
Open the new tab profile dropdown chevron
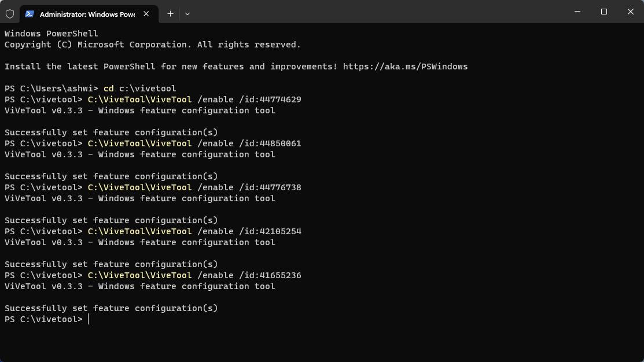coord(187,13)
